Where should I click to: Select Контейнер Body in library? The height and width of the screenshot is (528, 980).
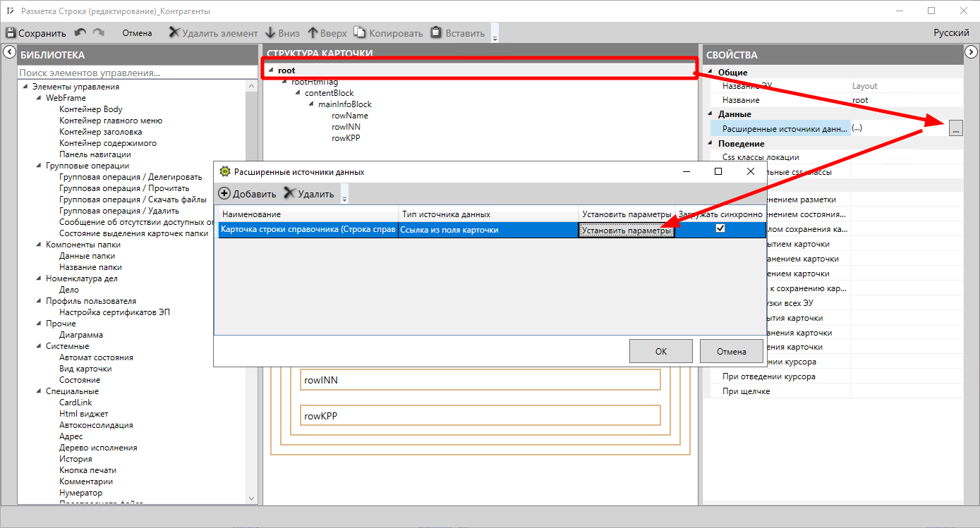(x=91, y=109)
